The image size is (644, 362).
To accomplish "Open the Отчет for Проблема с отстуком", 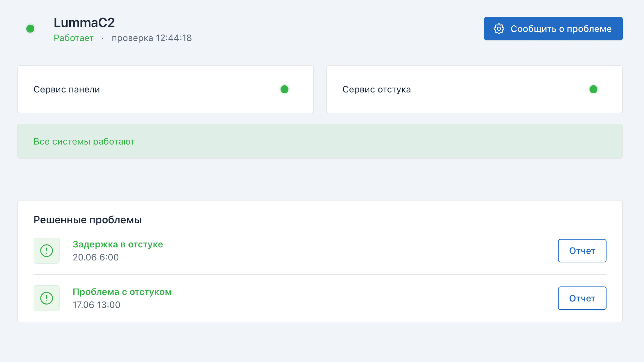I will pos(582,298).
